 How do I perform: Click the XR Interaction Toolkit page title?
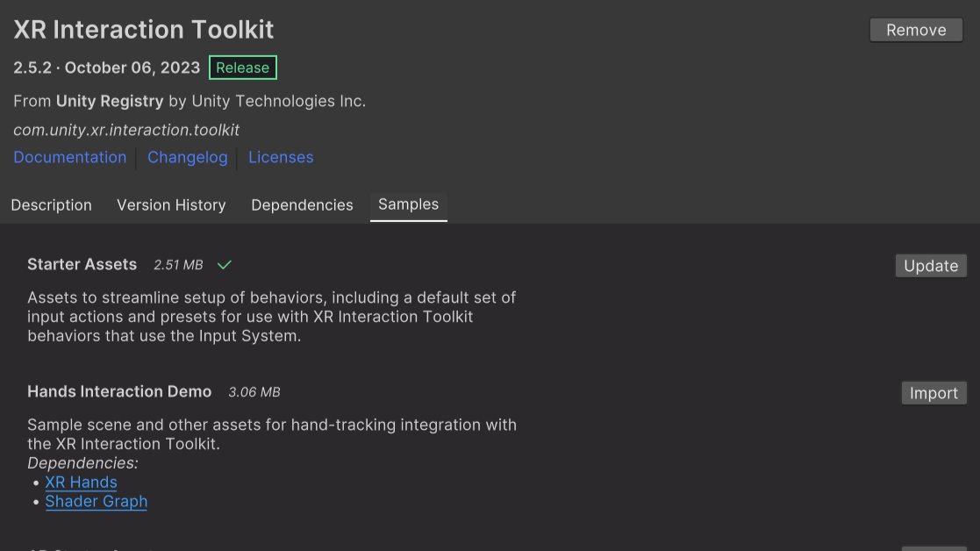pos(142,29)
